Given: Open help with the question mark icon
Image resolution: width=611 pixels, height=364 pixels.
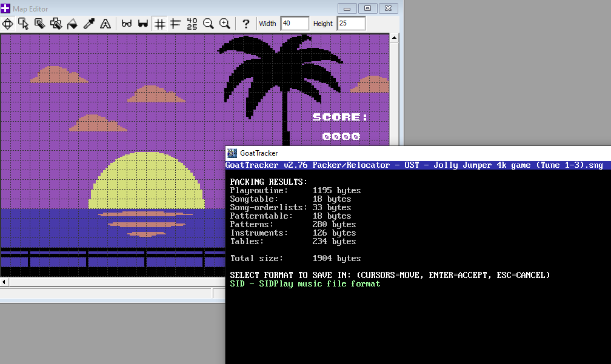Looking at the screenshot, I should (x=245, y=24).
